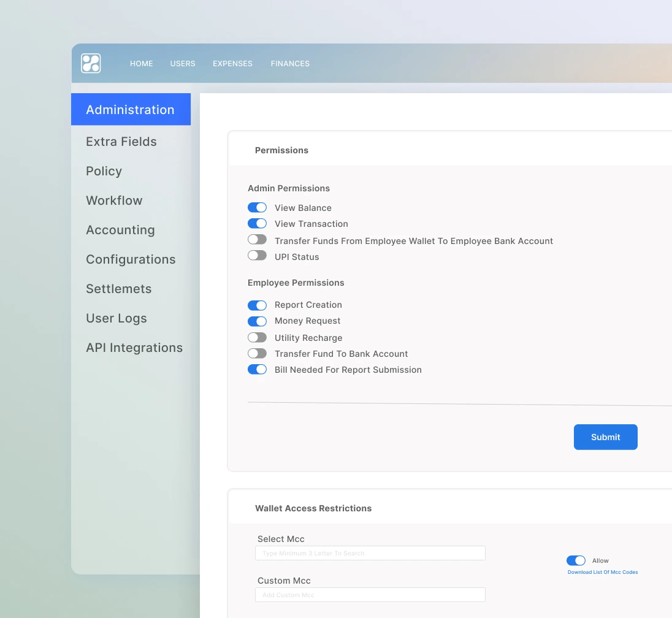Viewport: 672px width, 618px height.
Task: Click the Select Mcc search field
Action: (370, 552)
